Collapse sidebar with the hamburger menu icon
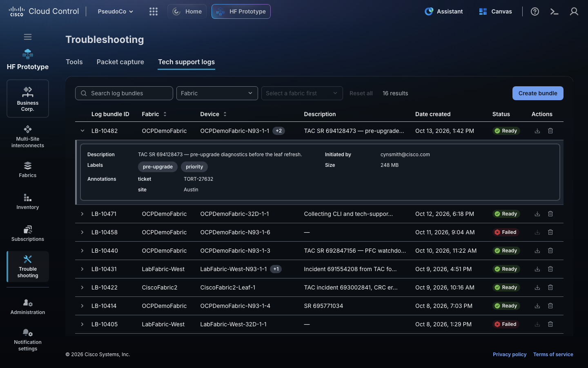Viewport: 588px width, 368px height. pyautogui.click(x=28, y=37)
